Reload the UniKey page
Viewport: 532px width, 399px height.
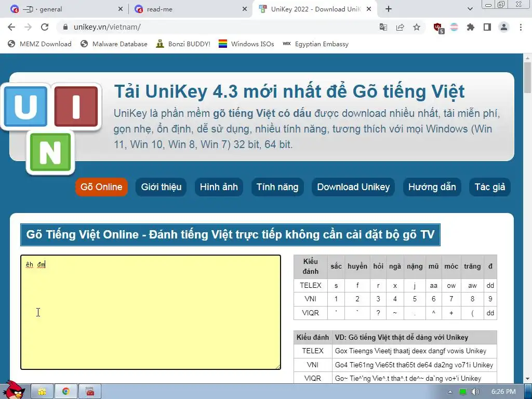click(x=45, y=27)
